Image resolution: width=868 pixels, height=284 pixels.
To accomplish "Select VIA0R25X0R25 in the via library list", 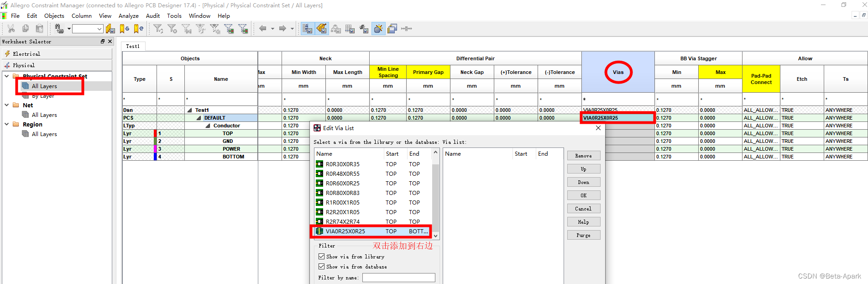I will (x=345, y=231).
